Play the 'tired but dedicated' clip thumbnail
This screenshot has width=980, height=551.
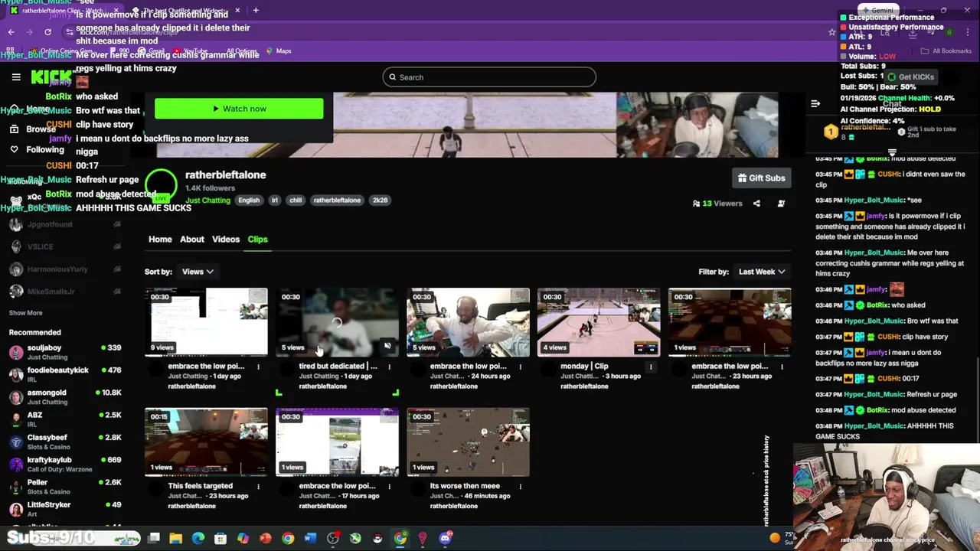point(337,322)
